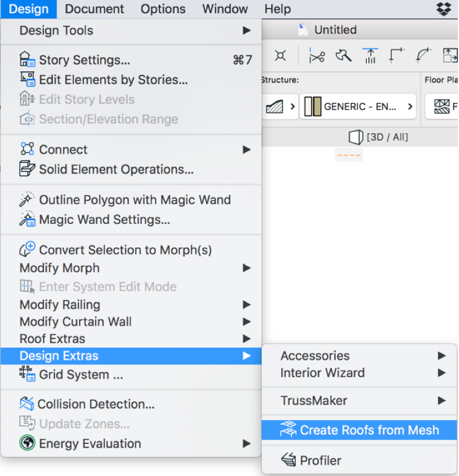
Task: Click the Section/Elevation Range icon
Action: 27,118
